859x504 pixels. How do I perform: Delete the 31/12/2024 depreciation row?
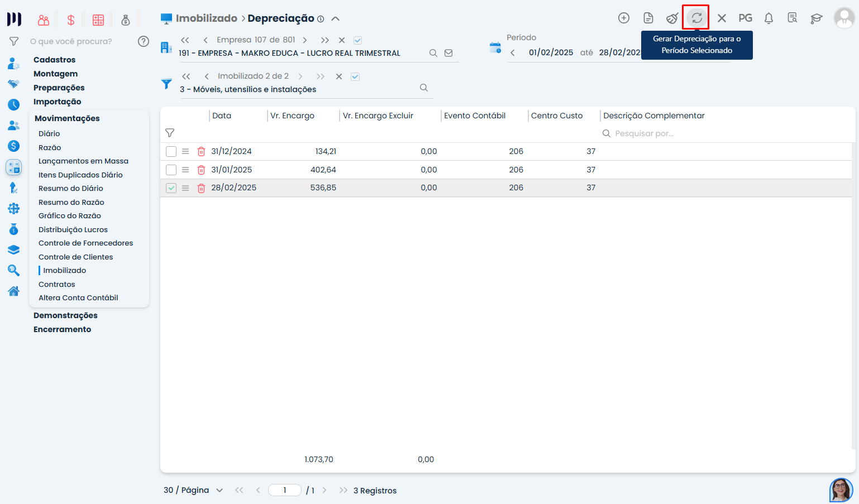click(202, 151)
